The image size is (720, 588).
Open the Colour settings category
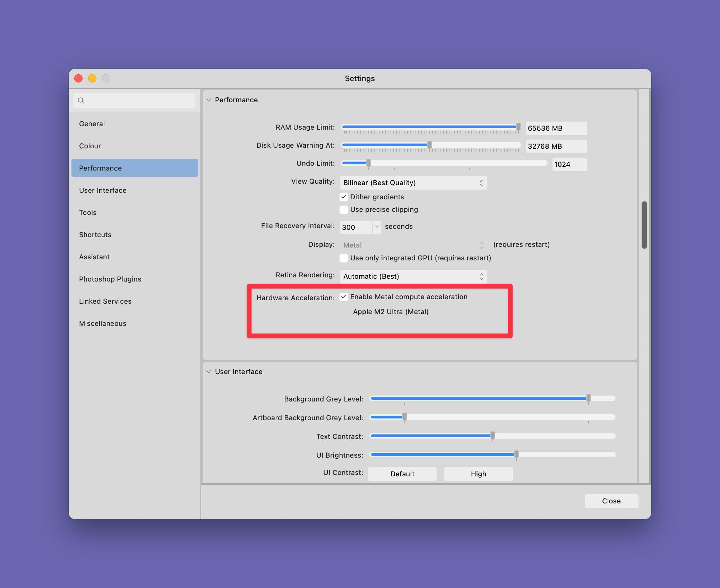tap(135, 146)
